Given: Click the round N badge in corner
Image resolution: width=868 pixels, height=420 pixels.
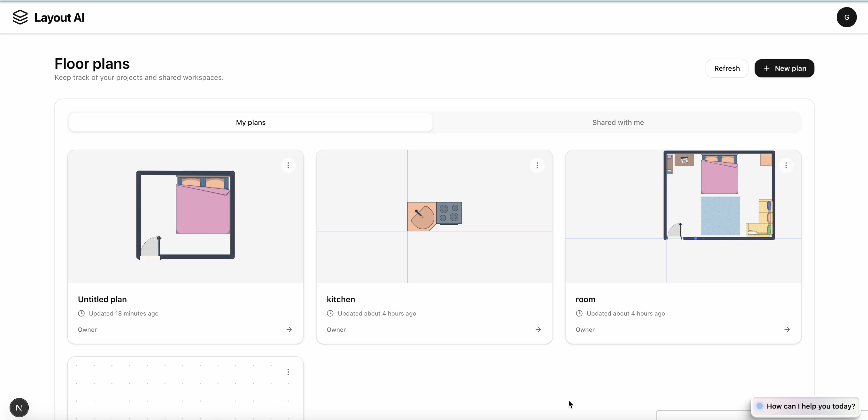Looking at the screenshot, I should (19, 408).
